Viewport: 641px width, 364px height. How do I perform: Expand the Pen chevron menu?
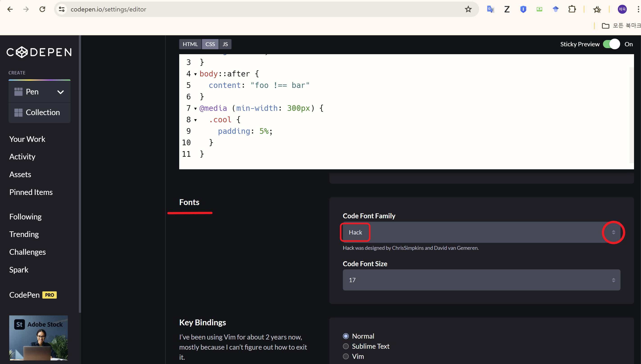pos(60,92)
